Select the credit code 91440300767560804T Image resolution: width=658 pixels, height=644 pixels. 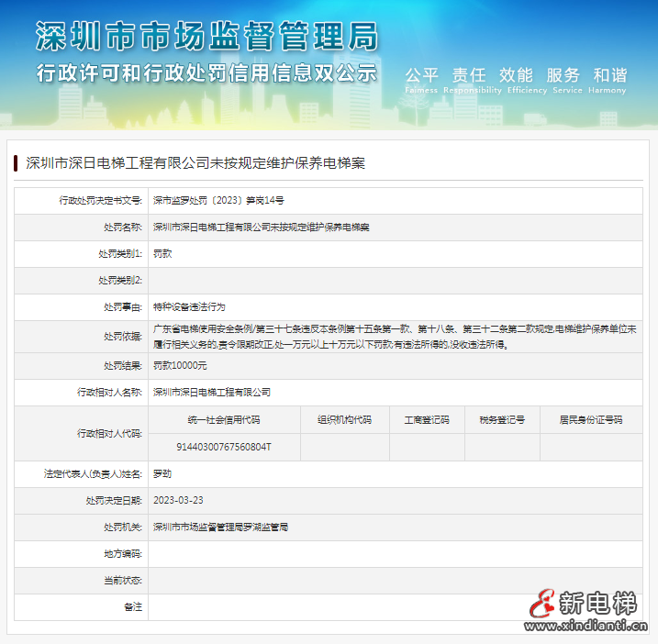click(x=224, y=448)
